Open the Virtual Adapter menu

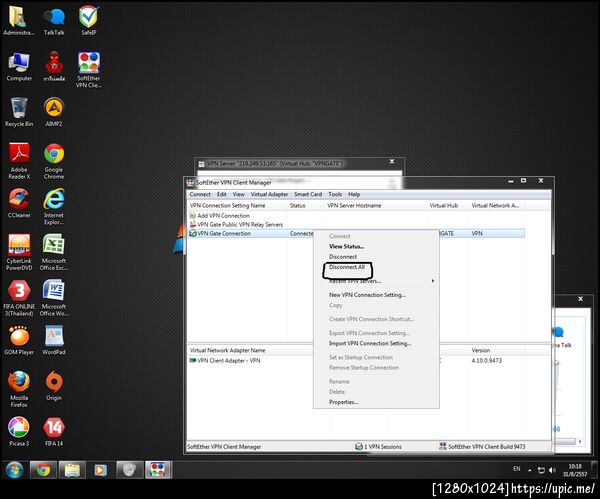pyautogui.click(x=269, y=194)
